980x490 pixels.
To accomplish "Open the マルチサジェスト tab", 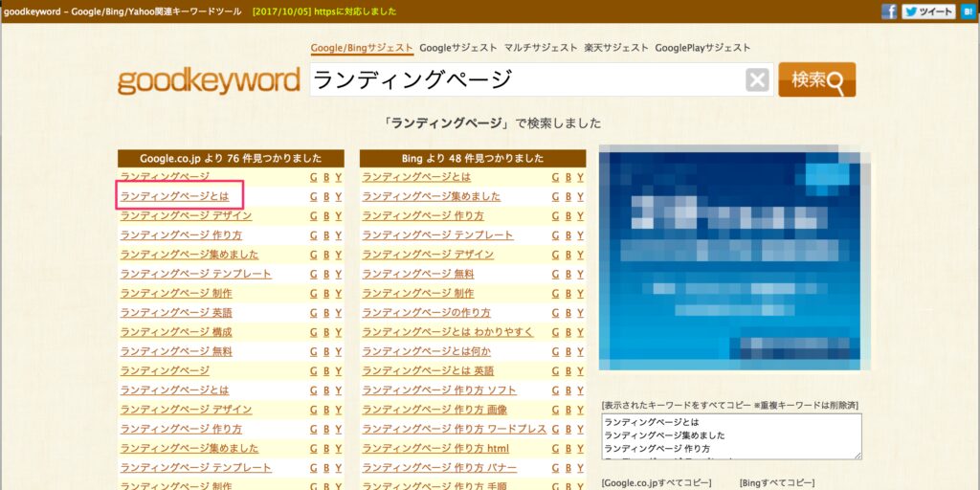I will [x=542, y=48].
